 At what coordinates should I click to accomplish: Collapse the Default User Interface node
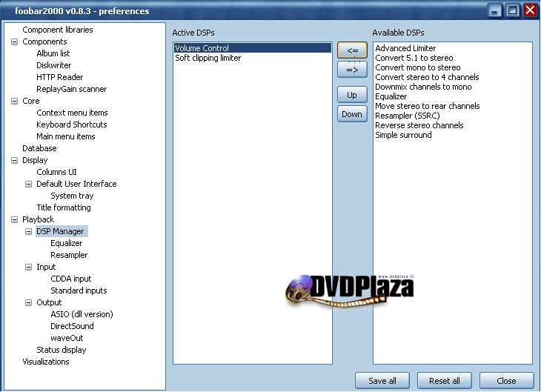[x=29, y=184]
